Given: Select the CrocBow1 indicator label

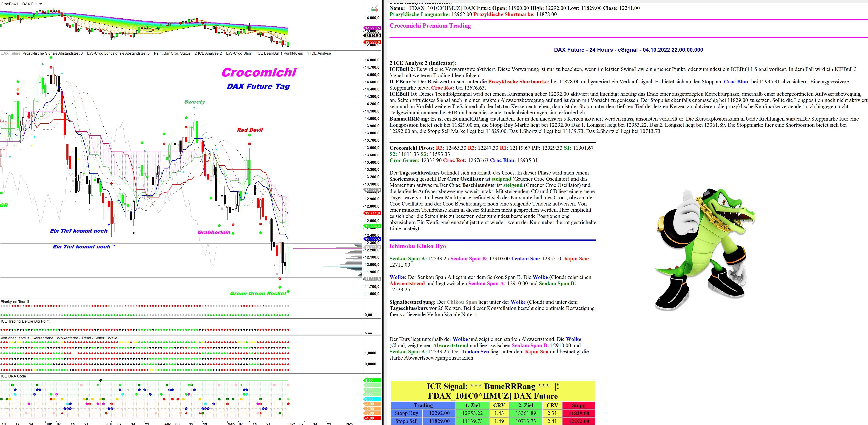Looking at the screenshot, I should (x=9, y=4).
